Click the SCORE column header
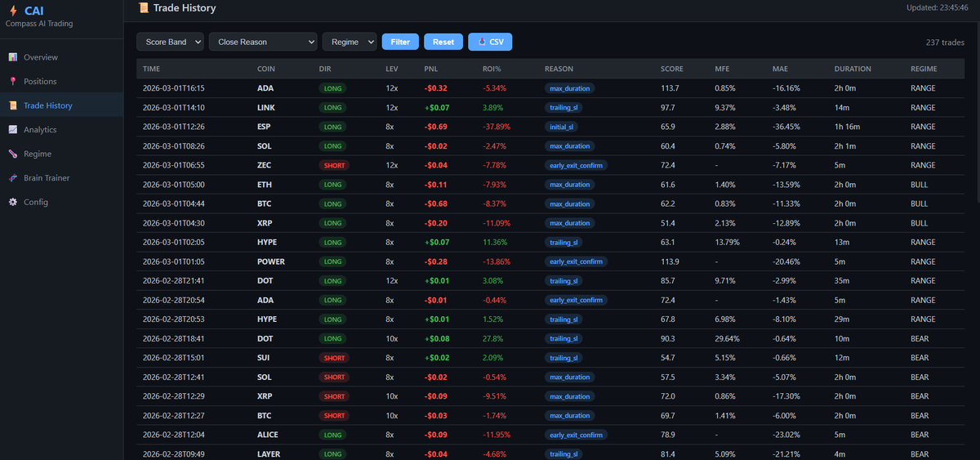980x460 pixels. [x=672, y=69]
